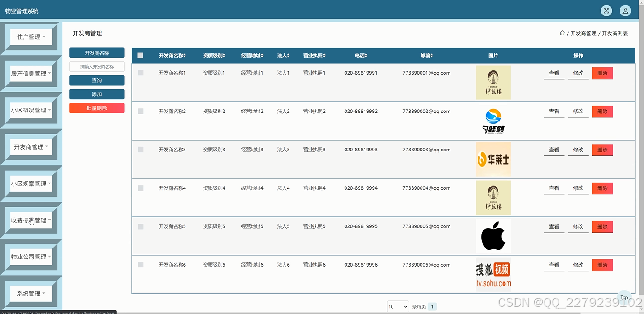
Task: Open Apple logo thumbnail in row 5
Action: 493,236
